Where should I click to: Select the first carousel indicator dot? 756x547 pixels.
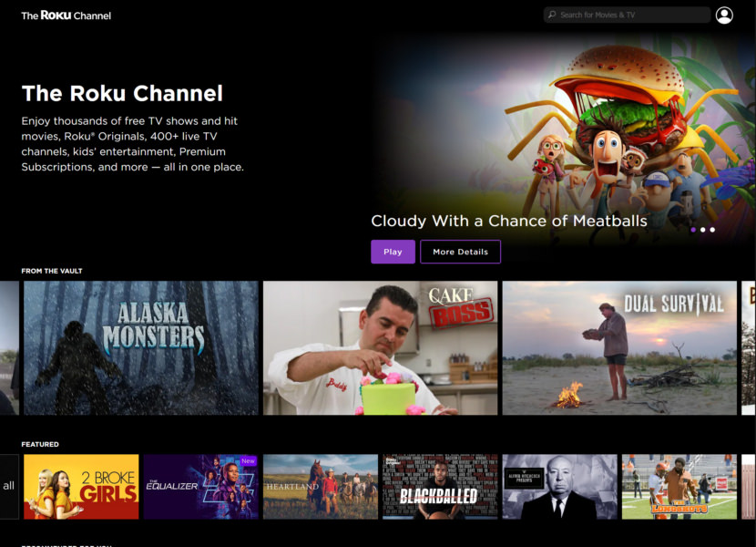tap(692, 229)
